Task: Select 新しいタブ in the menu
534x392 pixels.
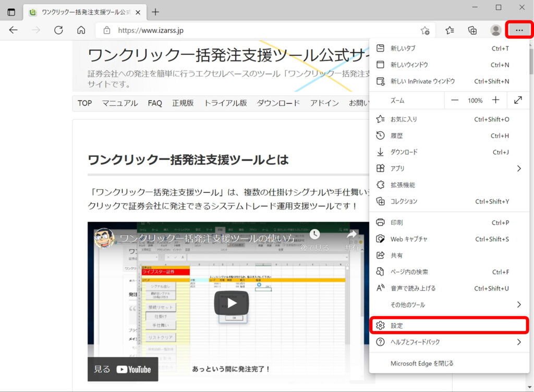Action: point(449,48)
